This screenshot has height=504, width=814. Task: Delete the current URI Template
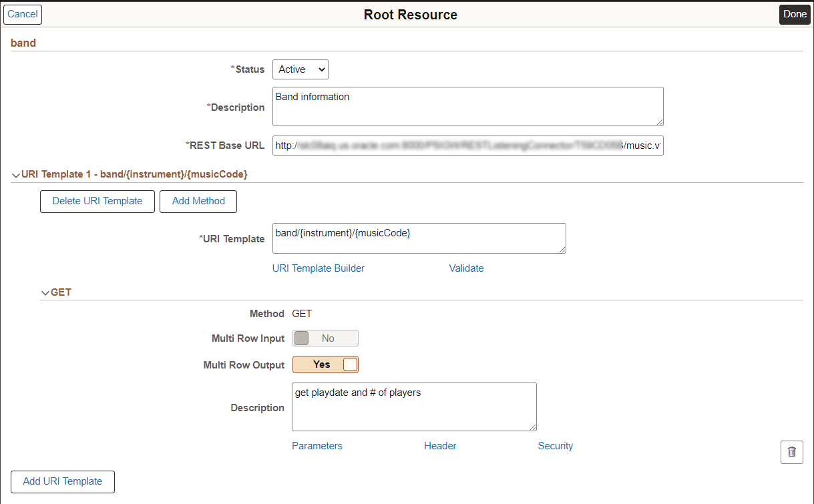(97, 201)
